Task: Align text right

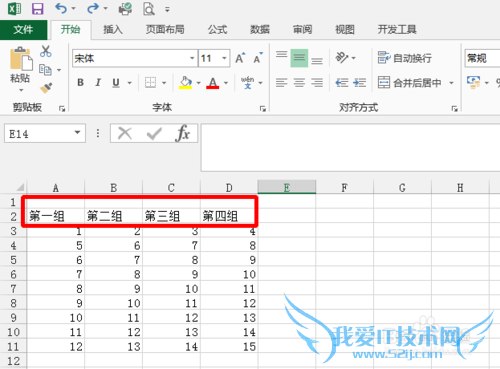Action: coord(317,82)
